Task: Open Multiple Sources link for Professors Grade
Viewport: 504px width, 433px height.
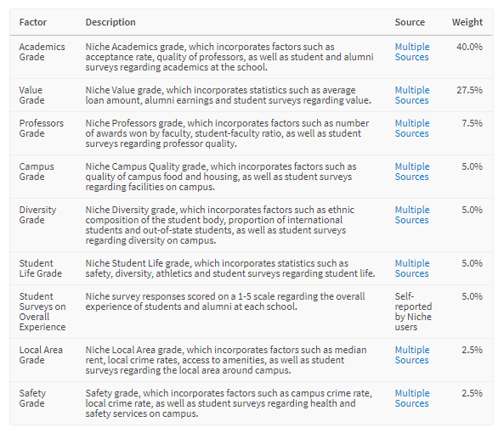Action: click(412, 128)
